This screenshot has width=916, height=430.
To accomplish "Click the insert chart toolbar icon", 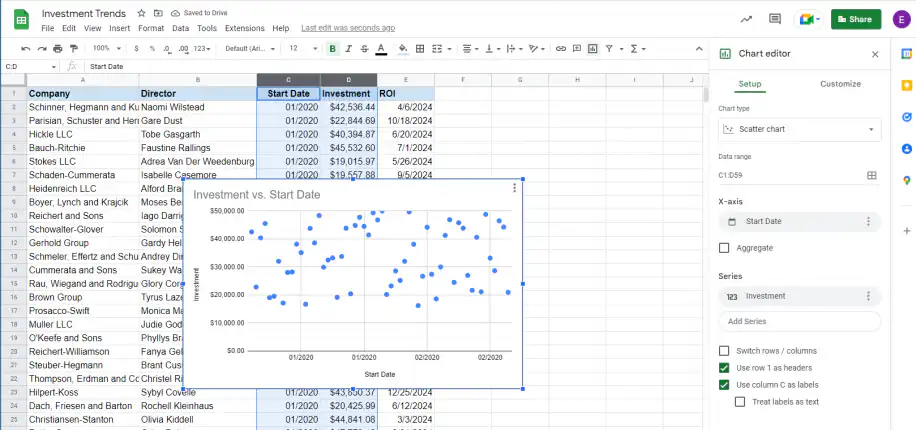I will [593, 48].
